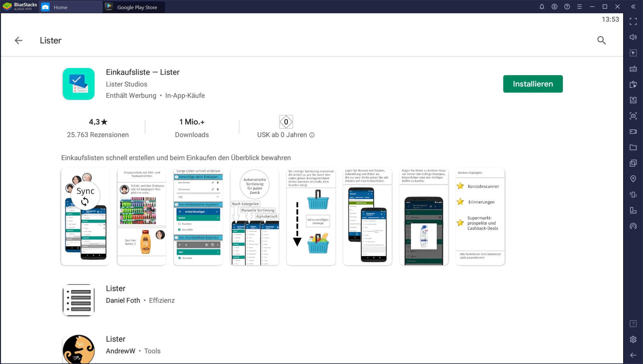Start screen recording from the sidebar
Screen dimensions: 643x364
click(x=633, y=132)
